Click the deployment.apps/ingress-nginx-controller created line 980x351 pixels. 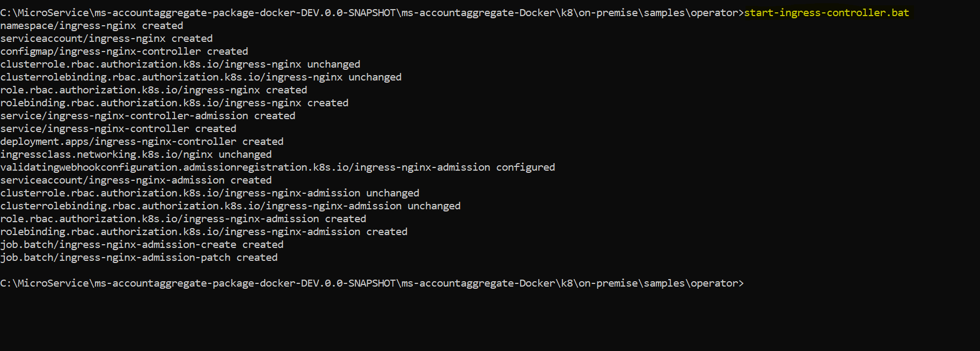[142, 142]
